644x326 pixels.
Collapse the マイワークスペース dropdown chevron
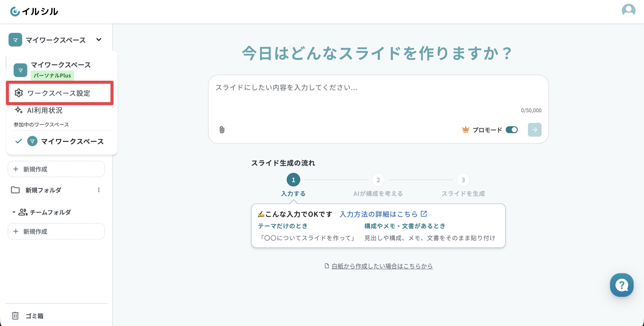[x=99, y=39]
